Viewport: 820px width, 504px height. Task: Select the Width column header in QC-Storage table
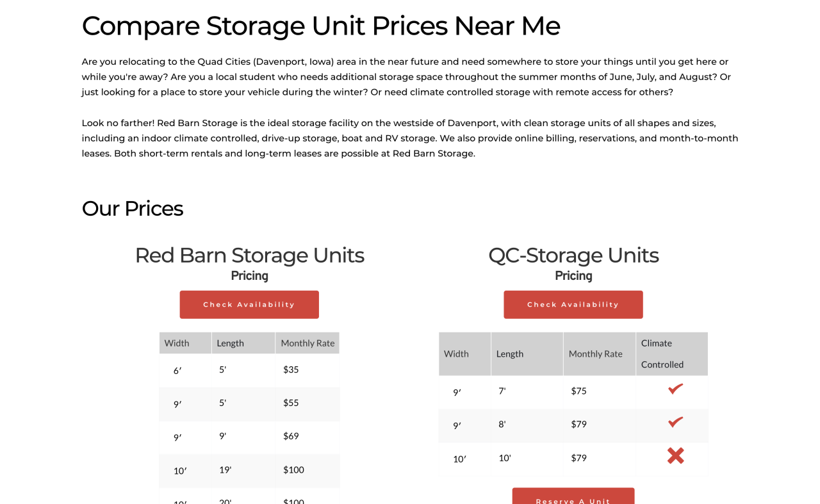coord(455,354)
